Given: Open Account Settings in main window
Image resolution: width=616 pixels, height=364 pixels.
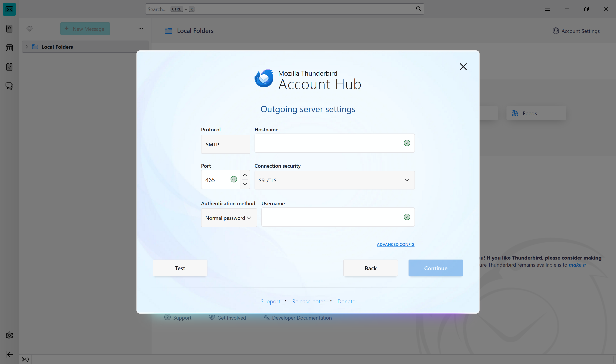Looking at the screenshot, I should (576, 31).
